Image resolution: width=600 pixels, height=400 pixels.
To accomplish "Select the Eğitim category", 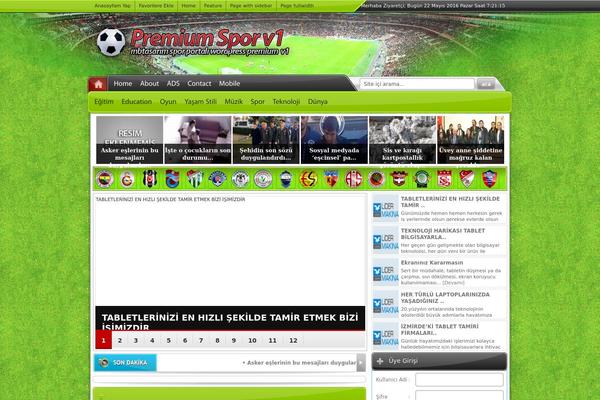I will 104,102.
